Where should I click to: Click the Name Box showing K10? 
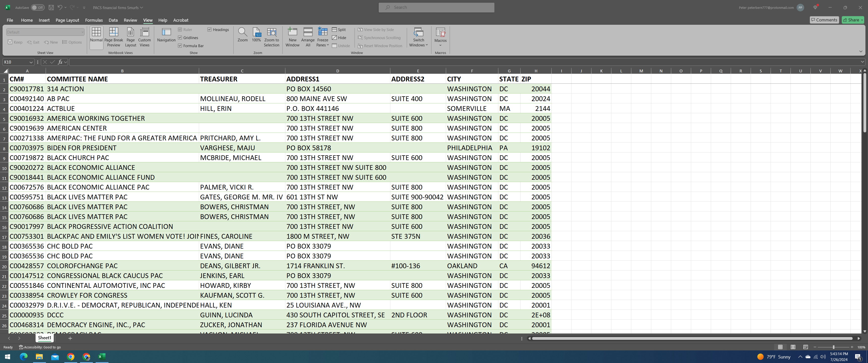(x=15, y=62)
